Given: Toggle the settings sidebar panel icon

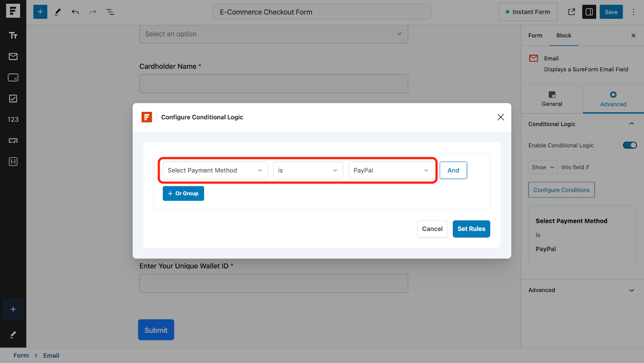Looking at the screenshot, I should click(589, 12).
